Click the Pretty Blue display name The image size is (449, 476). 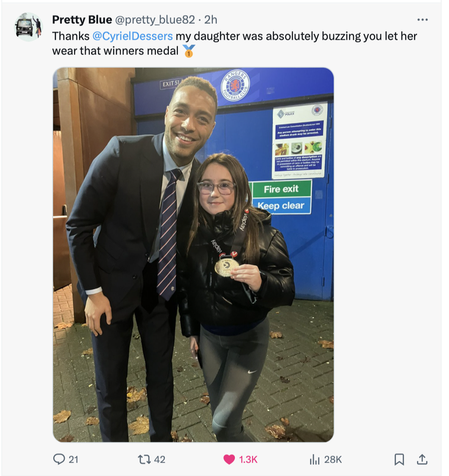[x=82, y=20]
